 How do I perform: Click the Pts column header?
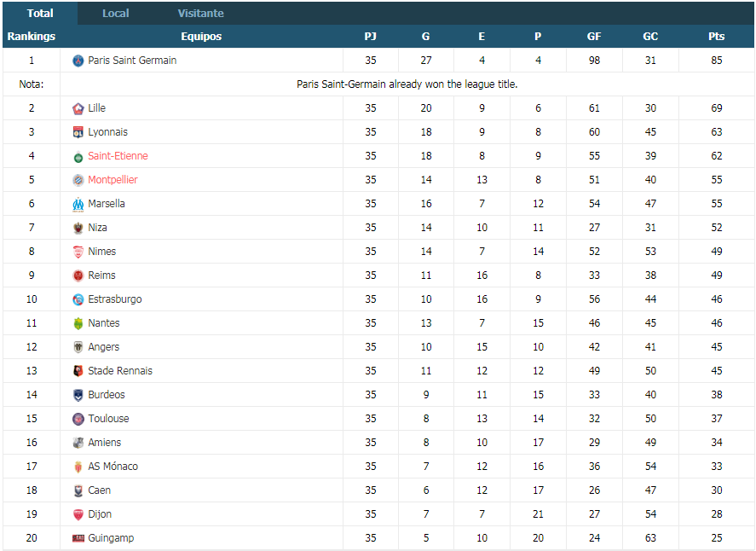coord(717,37)
